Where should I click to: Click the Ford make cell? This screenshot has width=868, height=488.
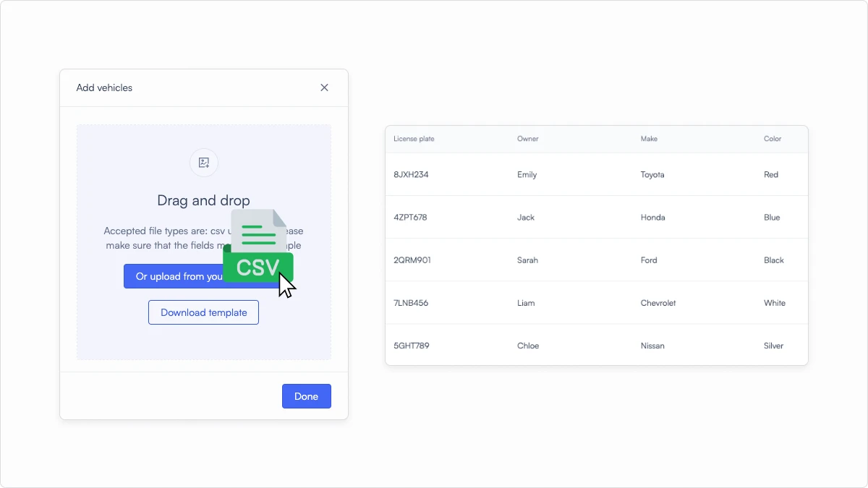click(x=649, y=260)
